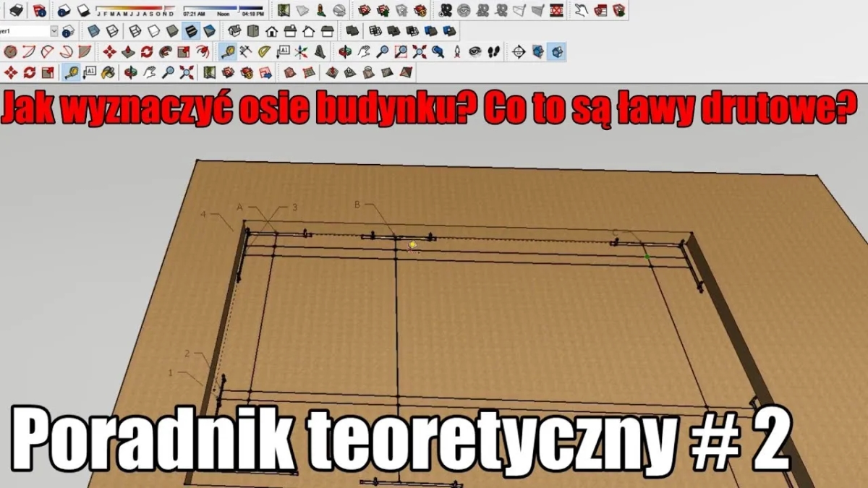Open the layer selection dropdown arrow
Viewport: 868px width, 488px height.
tap(54, 32)
